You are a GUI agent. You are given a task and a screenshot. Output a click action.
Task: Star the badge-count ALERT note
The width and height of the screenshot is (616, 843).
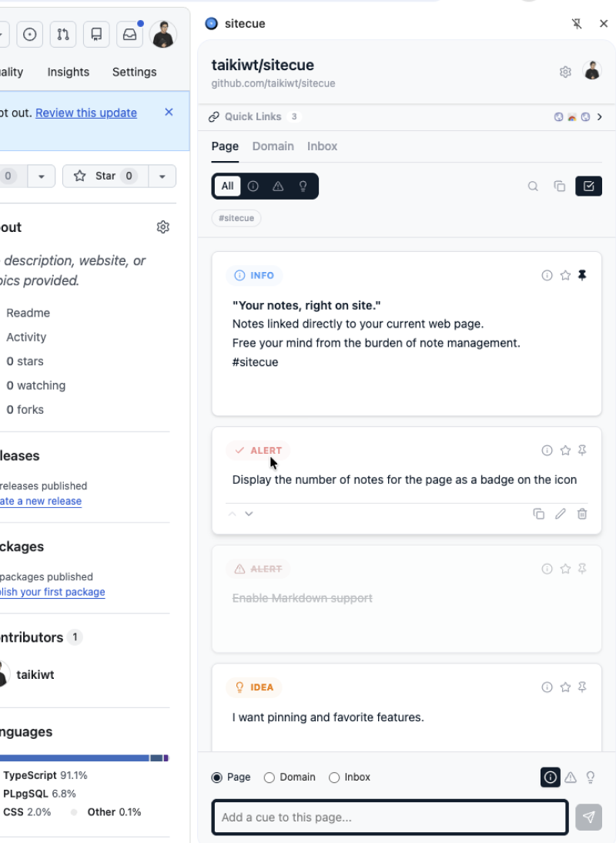(565, 451)
